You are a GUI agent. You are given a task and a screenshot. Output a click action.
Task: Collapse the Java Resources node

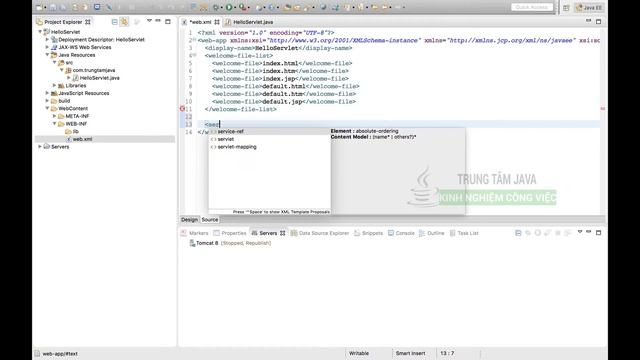(x=47, y=55)
